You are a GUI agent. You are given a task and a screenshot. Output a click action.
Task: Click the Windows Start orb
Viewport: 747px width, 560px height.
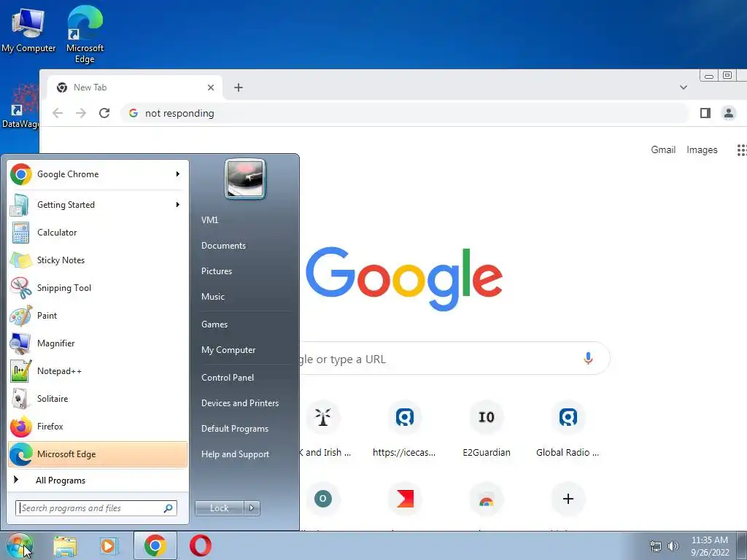click(20, 545)
